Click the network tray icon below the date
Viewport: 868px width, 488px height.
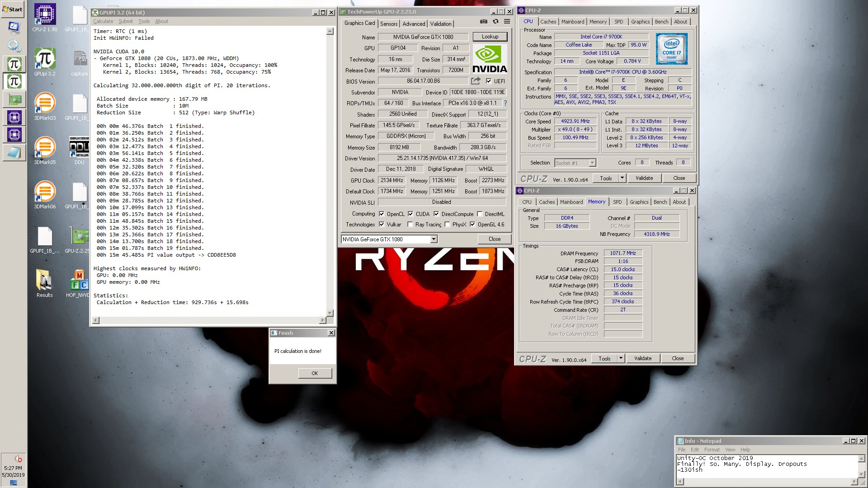pos(13,483)
